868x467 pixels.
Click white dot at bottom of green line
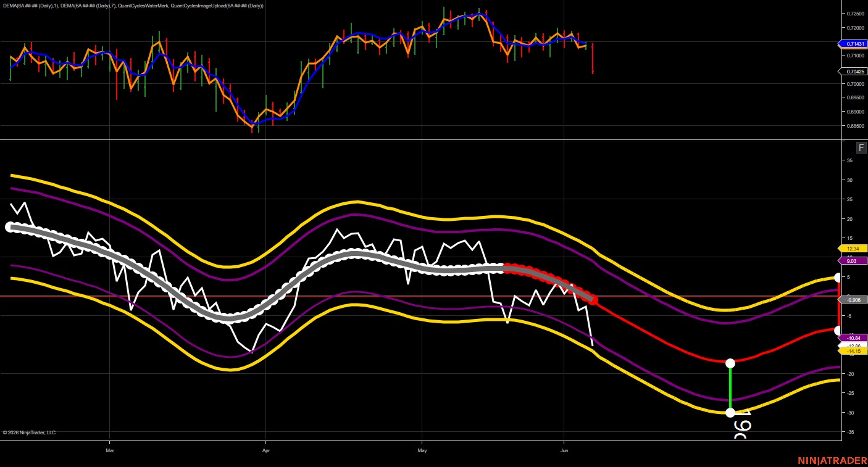(x=730, y=413)
